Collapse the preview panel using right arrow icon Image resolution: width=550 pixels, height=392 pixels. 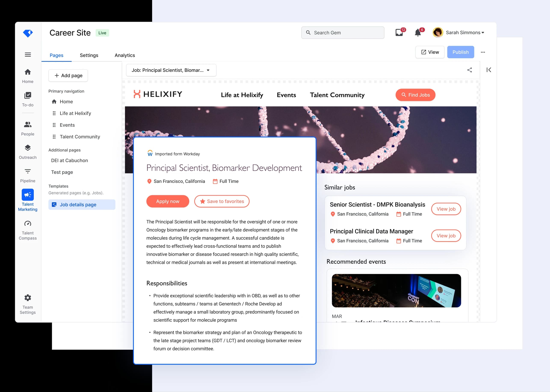489,70
